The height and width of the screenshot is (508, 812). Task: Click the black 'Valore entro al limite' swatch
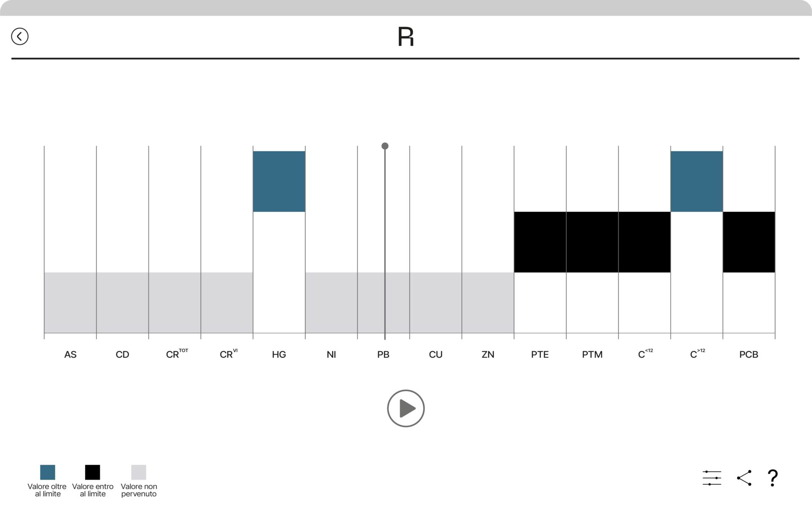click(93, 472)
